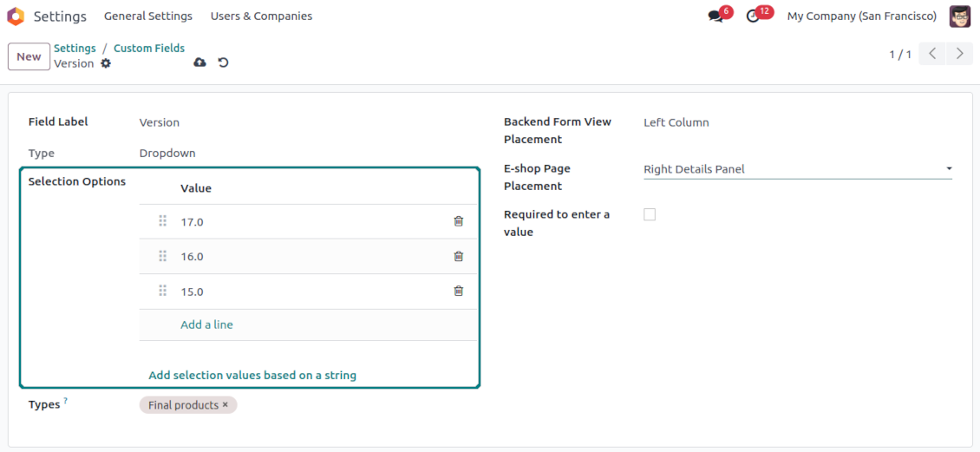Open the Users & Companies menu
980x452 pixels.
(261, 16)
